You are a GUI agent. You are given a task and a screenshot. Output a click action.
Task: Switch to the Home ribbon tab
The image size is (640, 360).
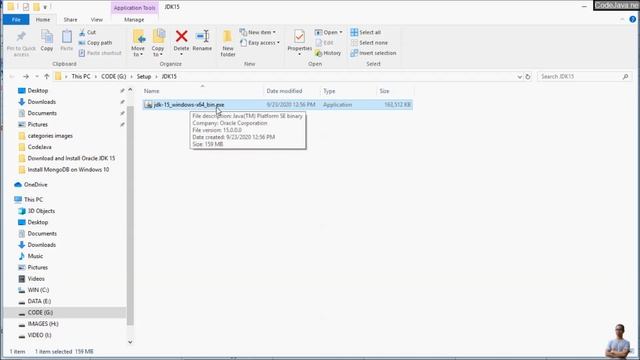pyautogui.click(x=43, y=20)
